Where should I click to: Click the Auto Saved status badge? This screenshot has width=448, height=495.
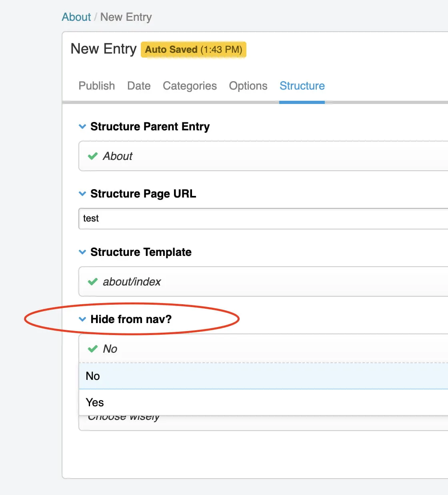[x=194, y=50]
